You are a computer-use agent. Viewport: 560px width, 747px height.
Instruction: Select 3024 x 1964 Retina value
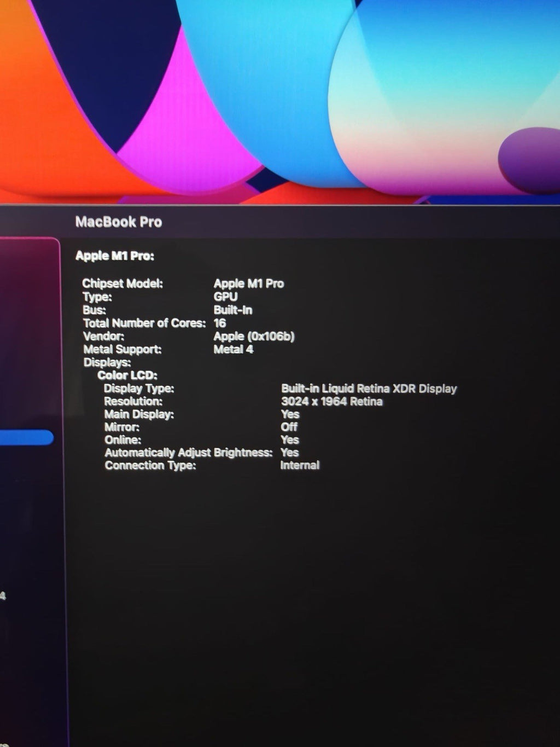point(332,401)
